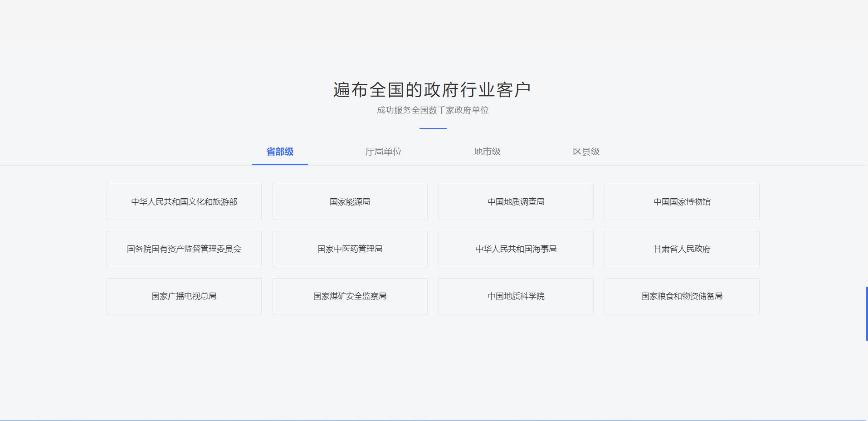Click the 国家煤矿安全监察局 card
Image resolution: width=868 pixels, height=421 pixels.
[x=350, y=296]
